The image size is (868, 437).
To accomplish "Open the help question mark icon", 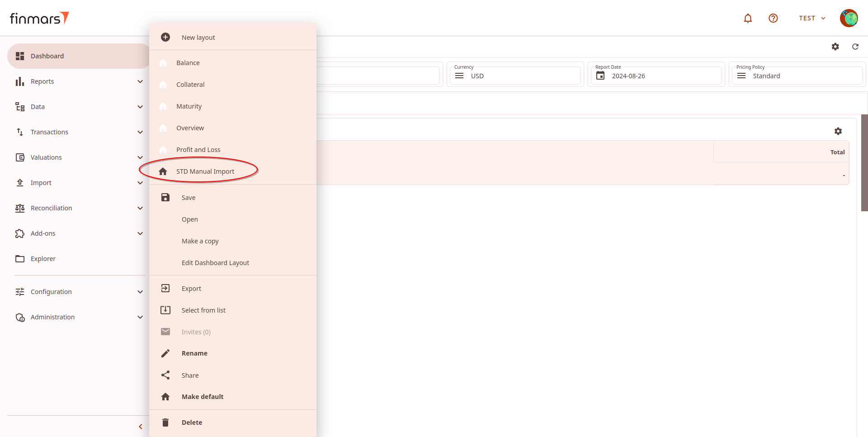I will tap(773, 18).
